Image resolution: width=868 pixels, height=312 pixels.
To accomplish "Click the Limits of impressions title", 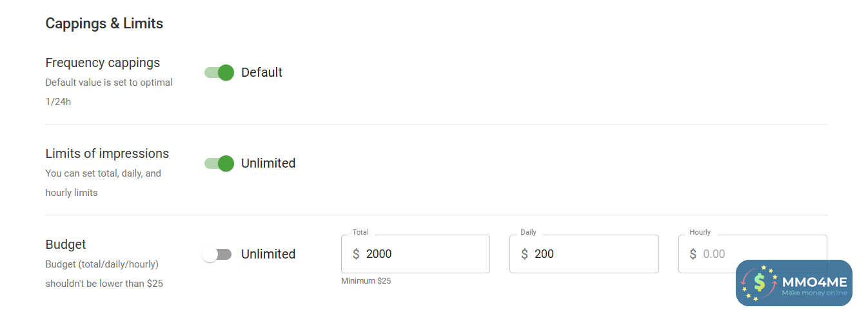I will click(x=107, y=154).
